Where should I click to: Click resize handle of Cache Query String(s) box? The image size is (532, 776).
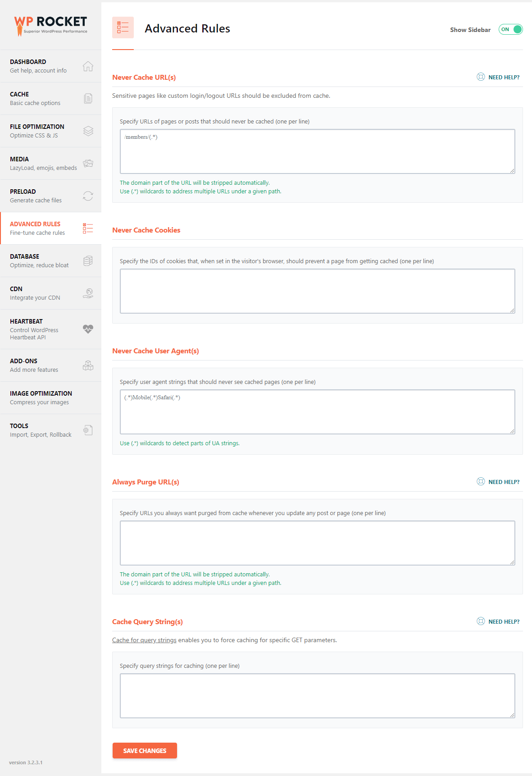[x=512, y=715]
